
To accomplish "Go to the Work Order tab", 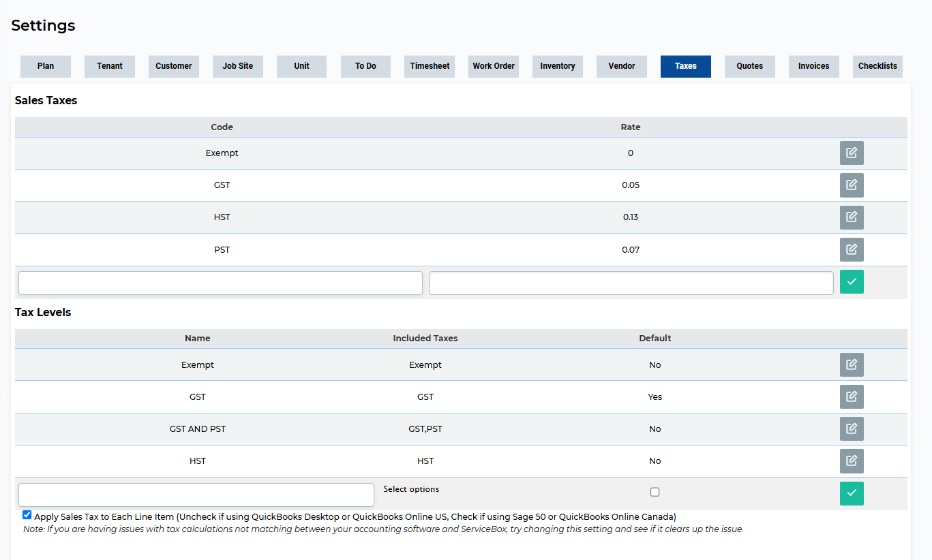I will click(494, 66).
